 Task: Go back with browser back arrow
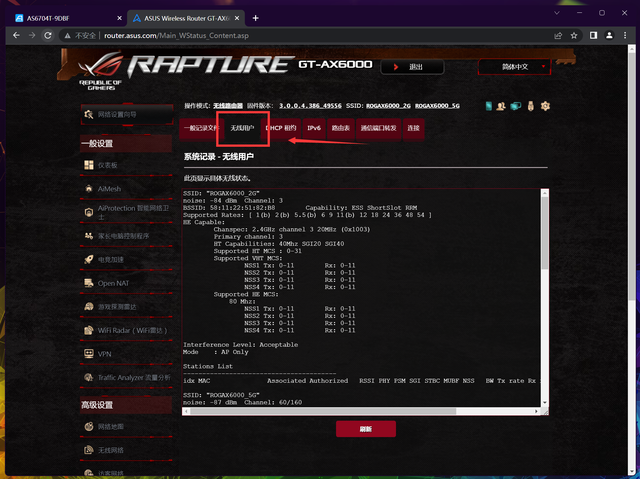pos(16,35)
